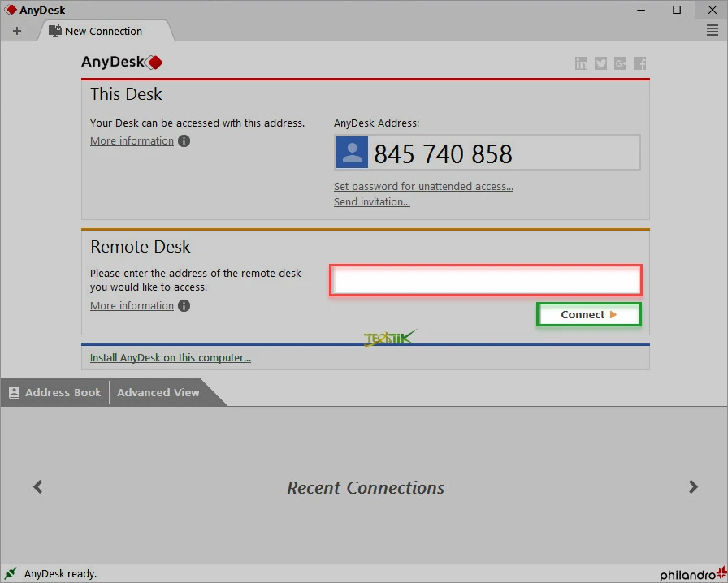Screen dimensions: 728x583
Task: Click info icon under Remote Desk
Action: 184,305
